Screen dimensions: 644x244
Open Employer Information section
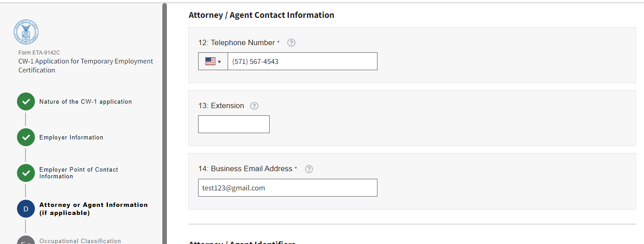71,138
